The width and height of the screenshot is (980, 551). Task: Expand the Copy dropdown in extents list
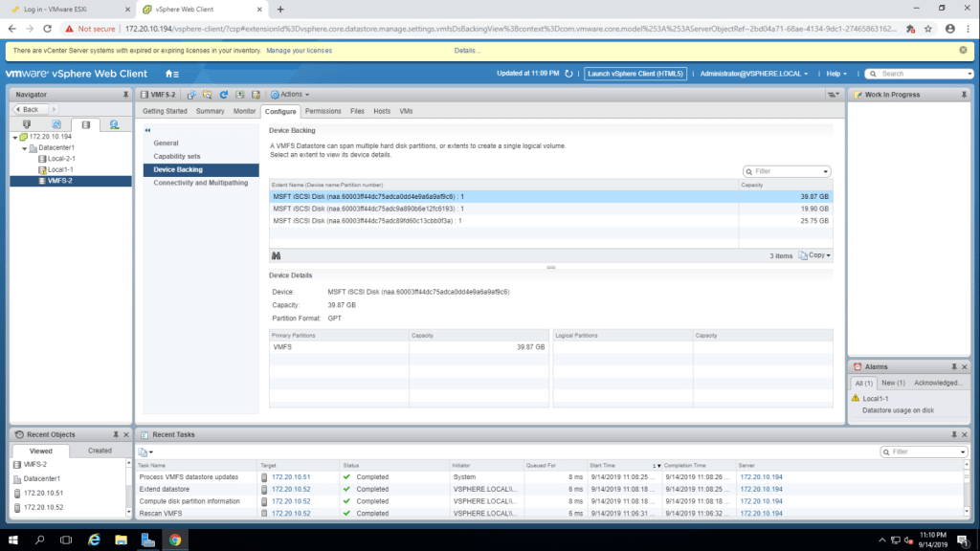(815, 255)
